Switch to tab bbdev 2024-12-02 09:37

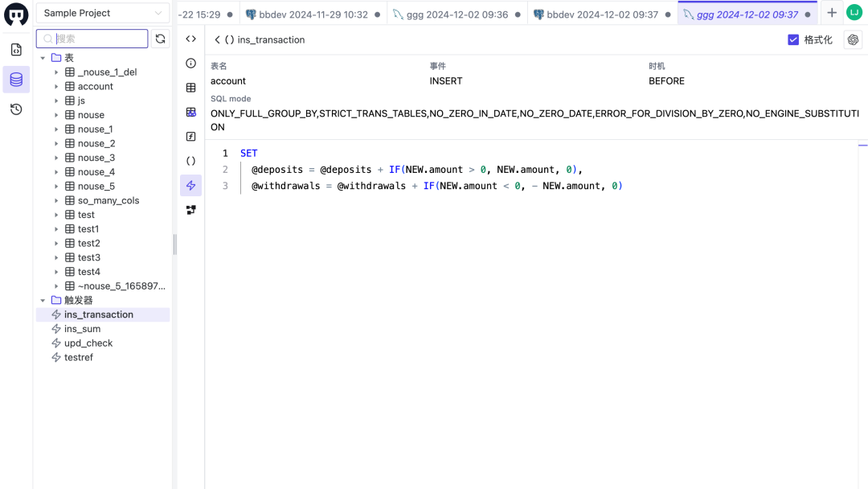[x=602, y=14]
